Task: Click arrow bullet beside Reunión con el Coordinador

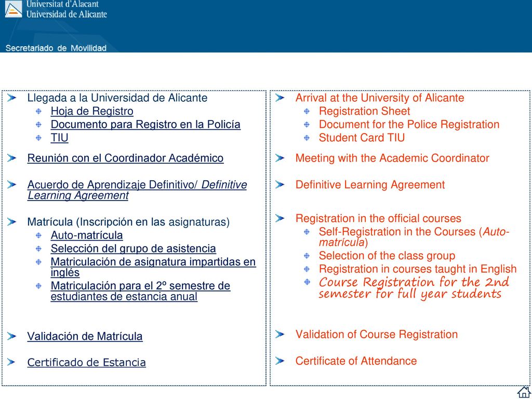Action: pyautogui.click(x=11, y=158)
